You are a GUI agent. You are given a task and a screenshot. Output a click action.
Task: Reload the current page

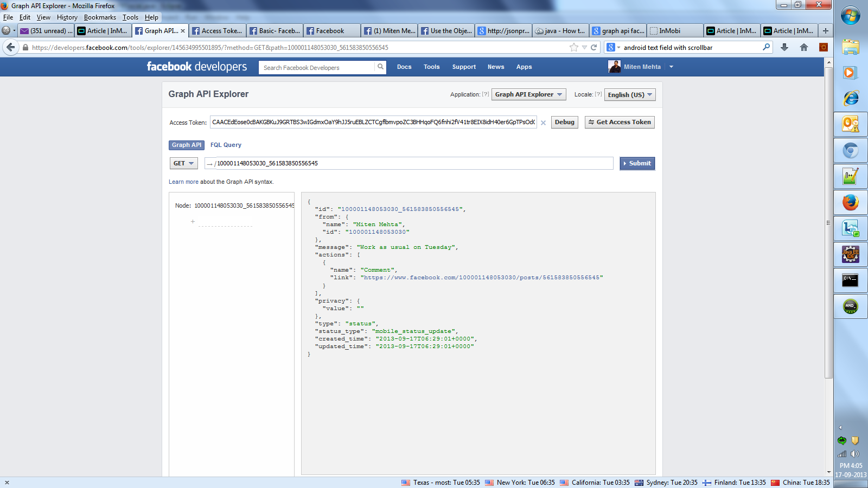(594, 48)
